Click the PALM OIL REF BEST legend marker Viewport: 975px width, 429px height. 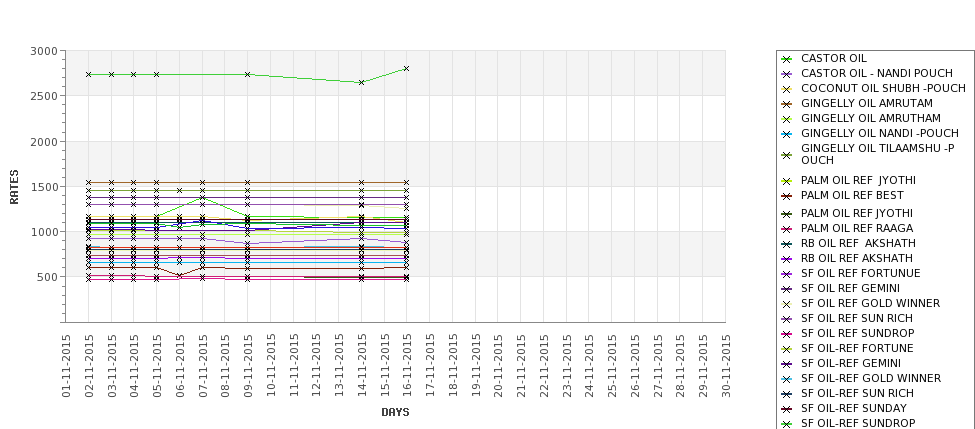787,196
